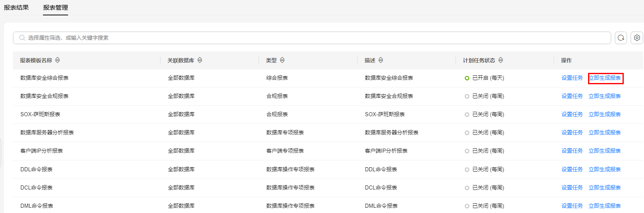Click 设置任务 for DDL命令报表
The height and width of the screenshot is (213, 644).
tap(572, 169)
